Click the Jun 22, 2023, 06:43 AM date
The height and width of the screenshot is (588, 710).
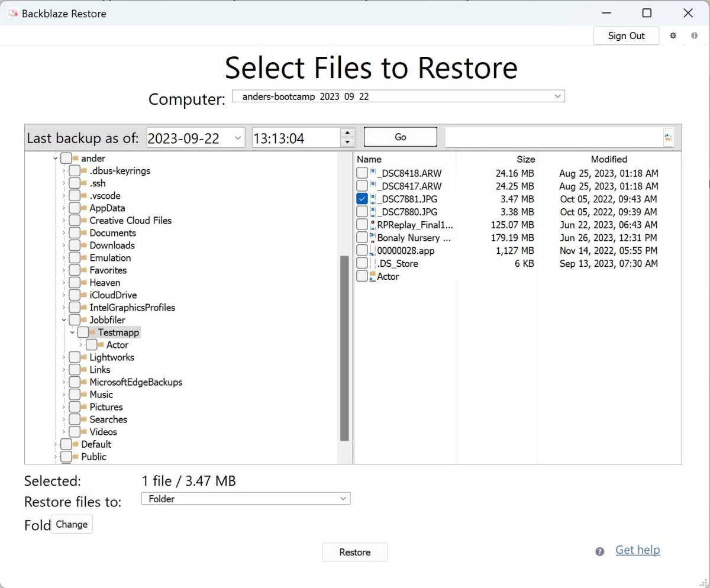click(609, 225)
